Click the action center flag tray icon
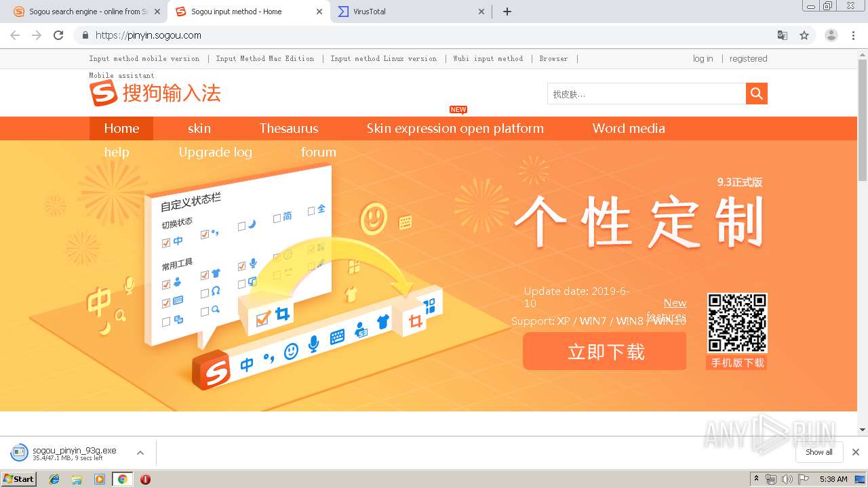Viewport: 868px width, 488px height. (804, 479)
